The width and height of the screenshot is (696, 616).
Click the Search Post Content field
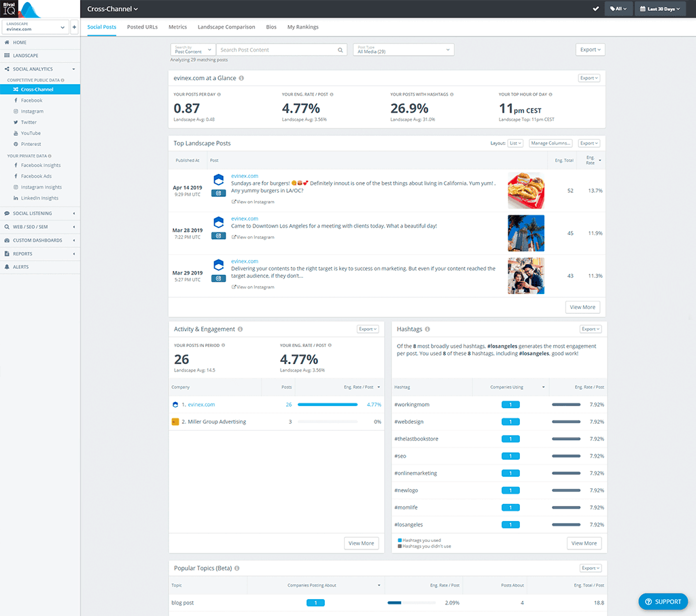[281, 50]
